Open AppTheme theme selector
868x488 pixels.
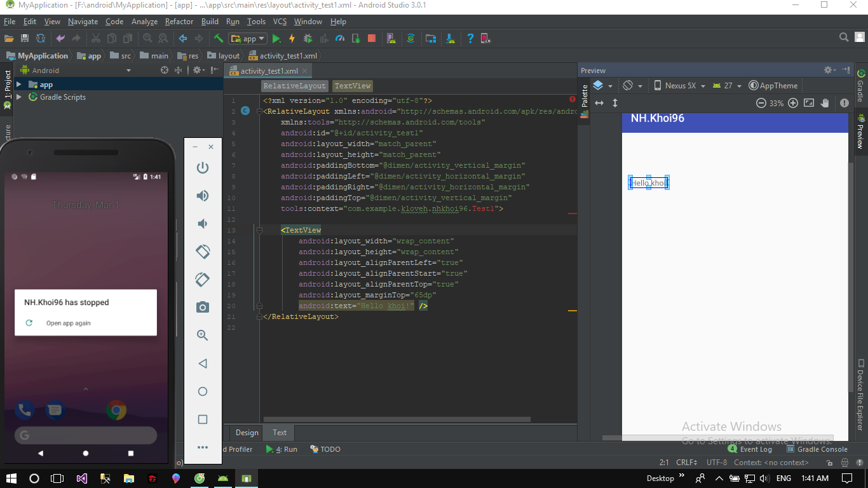773,86
